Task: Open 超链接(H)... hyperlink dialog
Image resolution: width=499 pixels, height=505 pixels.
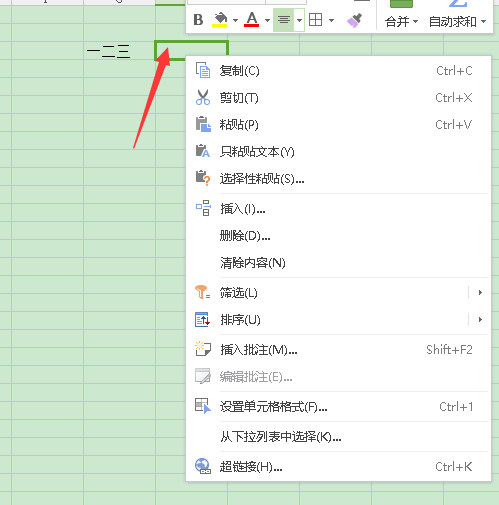Action: (338, 467)
